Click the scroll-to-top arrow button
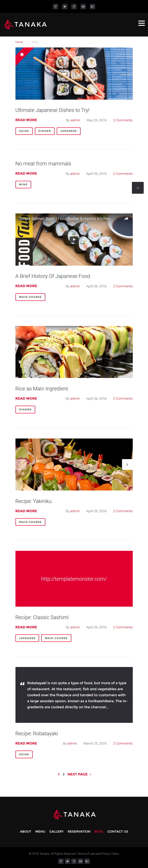The width and height of the screenshot is (148, 868). (x=137, y=188)
